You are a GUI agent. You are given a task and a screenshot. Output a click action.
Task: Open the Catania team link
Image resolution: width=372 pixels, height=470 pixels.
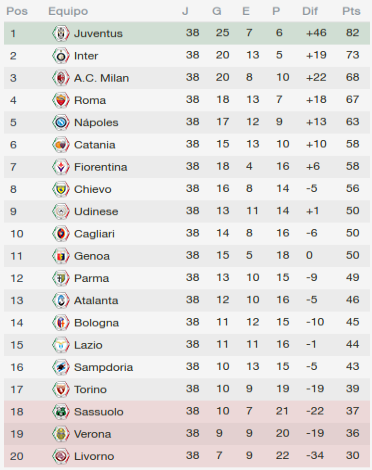(x=95, y=145)
